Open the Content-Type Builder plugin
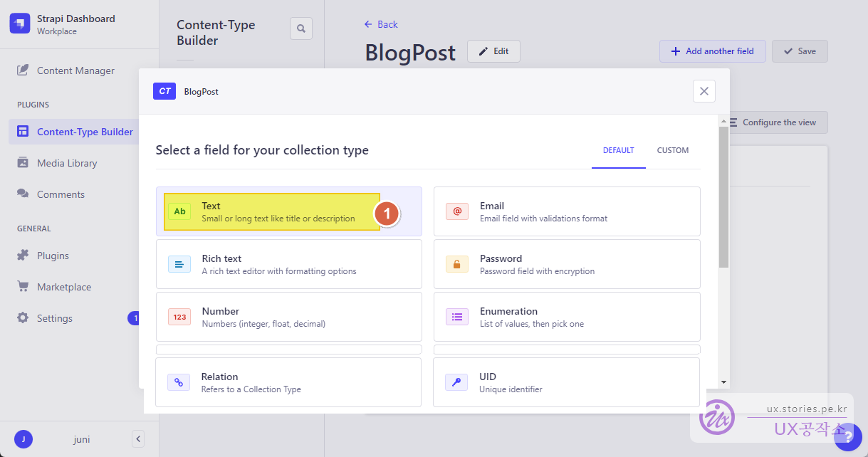 click(75, 132)
